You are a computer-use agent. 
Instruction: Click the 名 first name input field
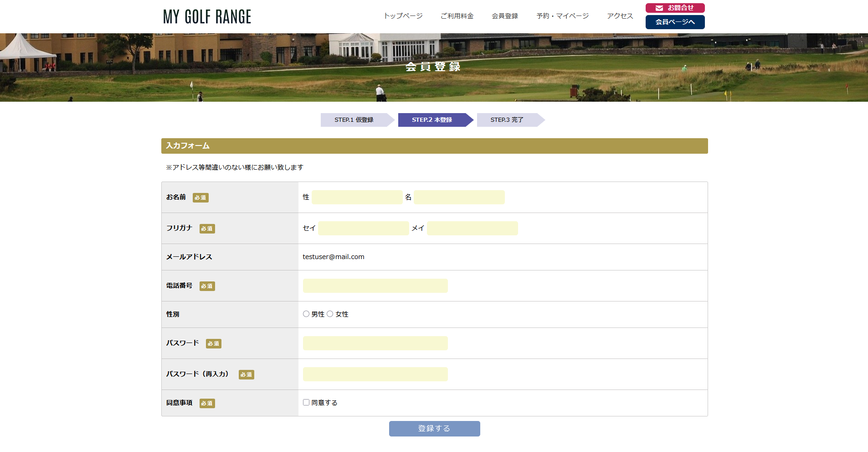point(459,197)
